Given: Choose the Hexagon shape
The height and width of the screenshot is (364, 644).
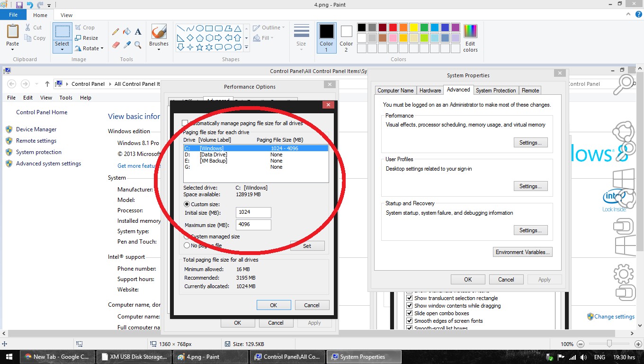Looking at the screenshot, I should click(209, 37).
